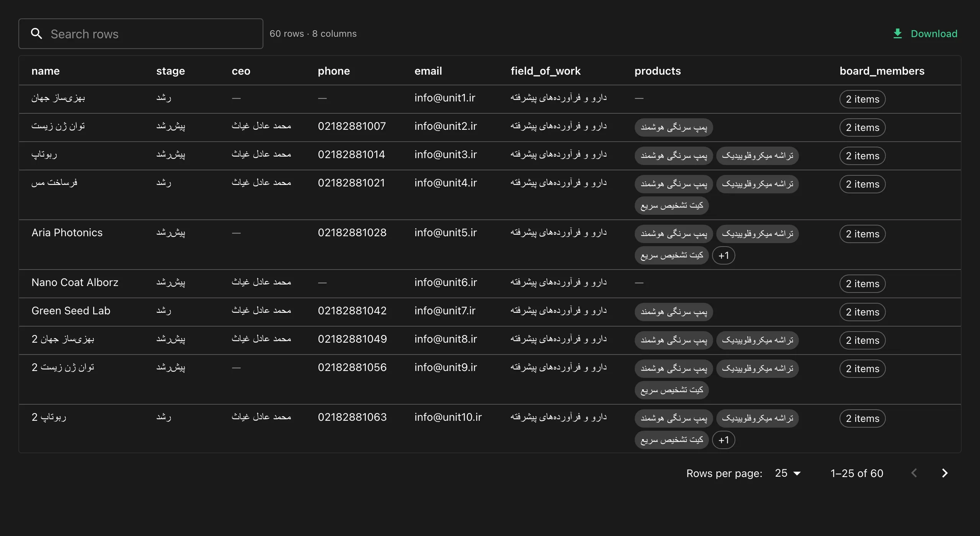Open 2 items badge for info@unit1.ir row
Viewport: 980px width, 536px height.
(862, 99)
